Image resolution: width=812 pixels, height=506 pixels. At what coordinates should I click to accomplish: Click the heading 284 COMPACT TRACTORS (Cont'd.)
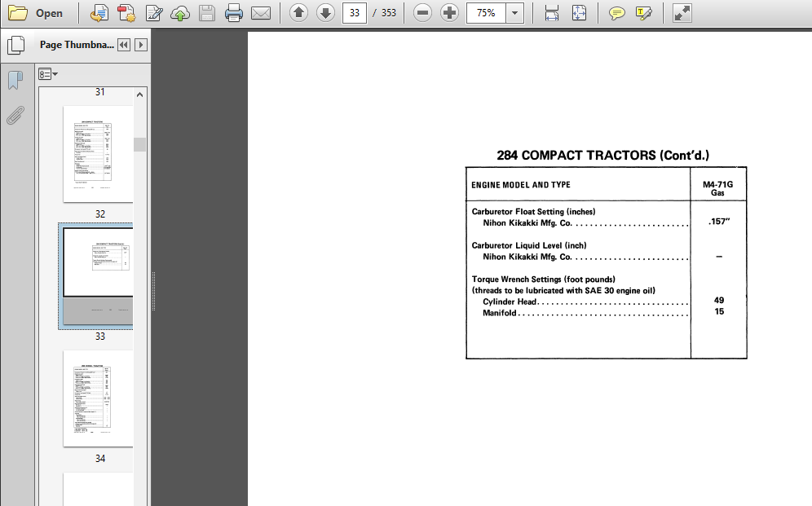[602, 155]
